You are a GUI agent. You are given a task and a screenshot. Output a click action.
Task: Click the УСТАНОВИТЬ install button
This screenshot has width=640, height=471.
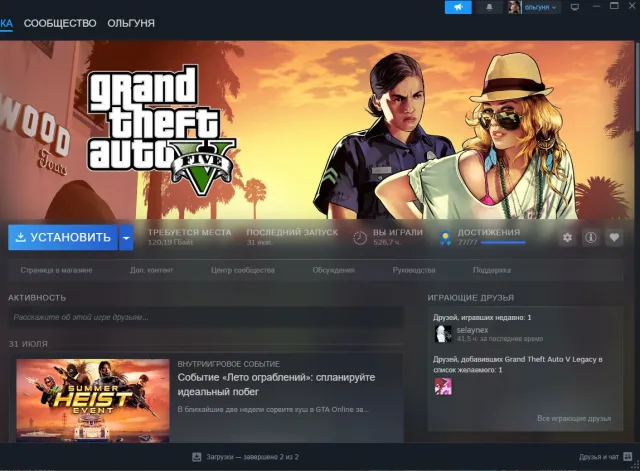click(x=63, y=237)
